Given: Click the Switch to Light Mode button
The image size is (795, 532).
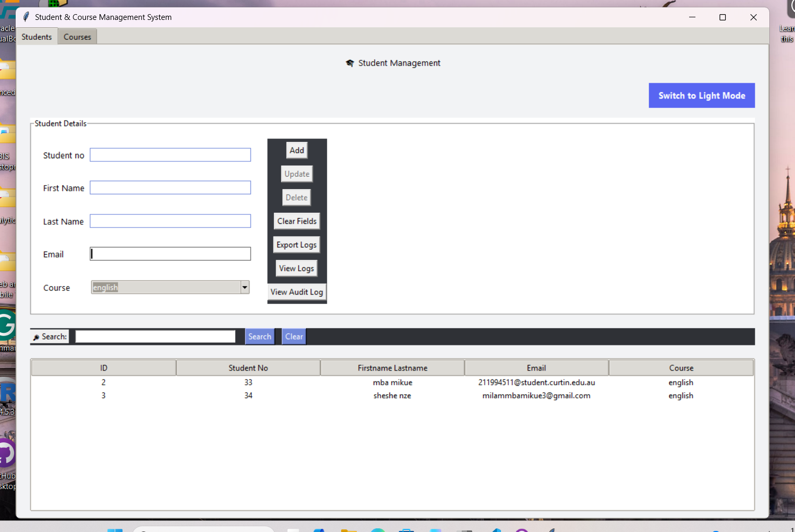Looking at the screenshot, I should [702, 95].
